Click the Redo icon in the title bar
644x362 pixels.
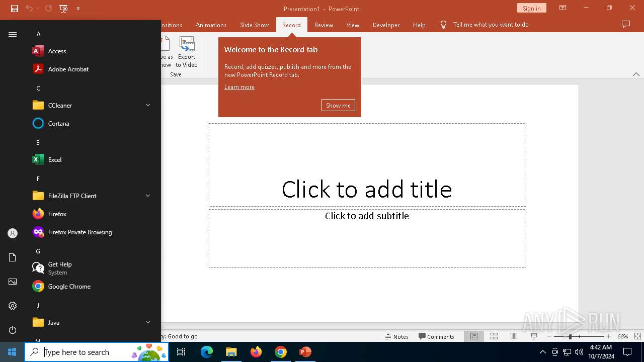coord(48,9)
